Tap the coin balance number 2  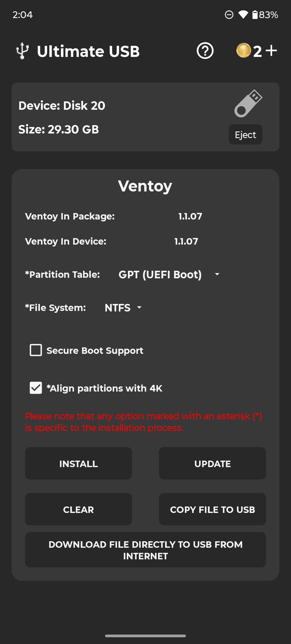[x=258, y=51]
